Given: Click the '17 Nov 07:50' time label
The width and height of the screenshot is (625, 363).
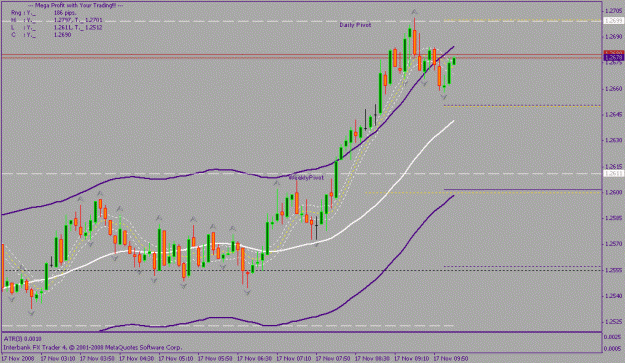Looking at the screenshot, I should [334, 358].
